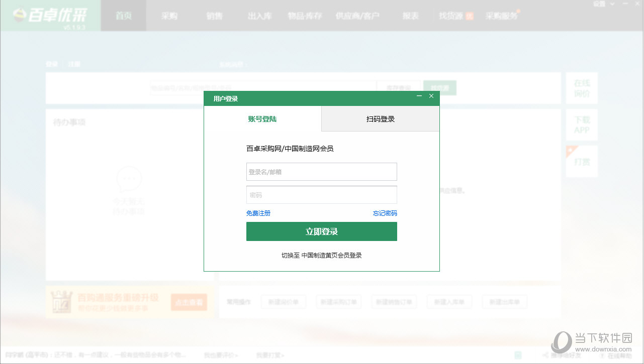Click the 百卓优采 logo in main window
Image resolution: width=644 pixels, height=364 pixels.
(50, 16)
